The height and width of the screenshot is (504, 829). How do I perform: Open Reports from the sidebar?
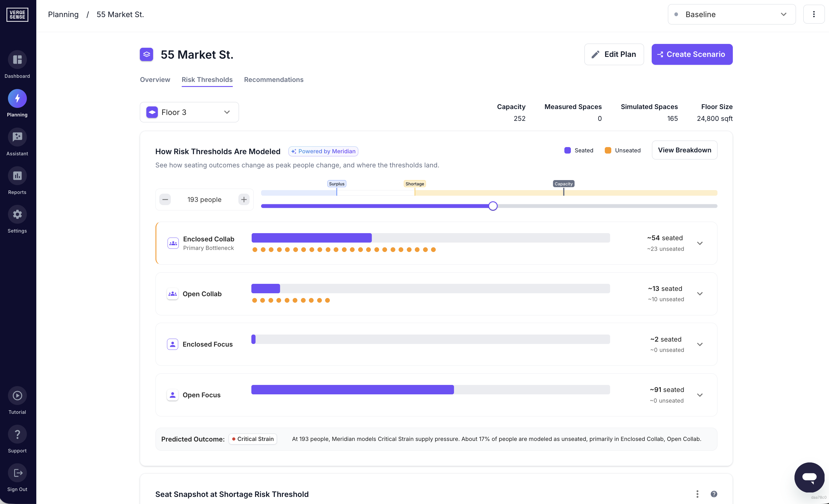pyautogui.click(x=17, y=175)
